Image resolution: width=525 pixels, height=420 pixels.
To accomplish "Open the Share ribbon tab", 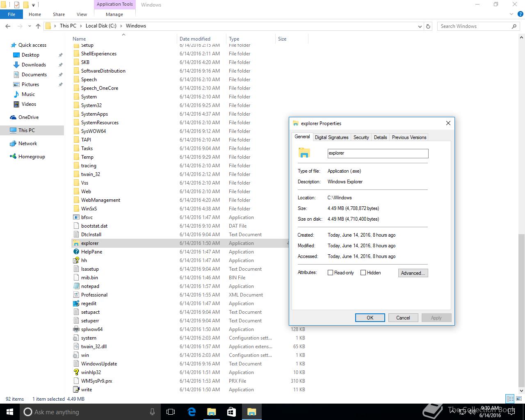I will coord(59,14).
